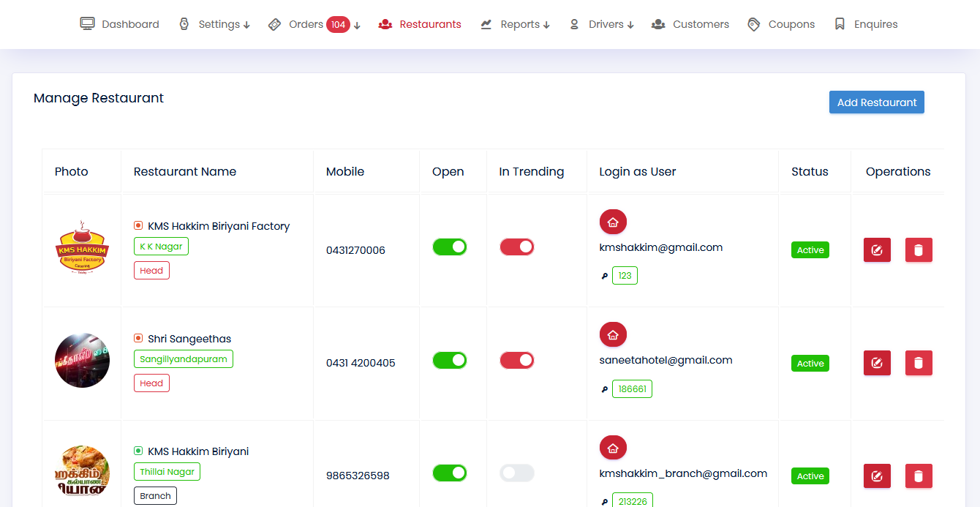This screenshot has width=980, height=507.
Task: Click the KMS Hakkim Biriyani Factory name
Action: pyautogui.click(x=219, y=226)
